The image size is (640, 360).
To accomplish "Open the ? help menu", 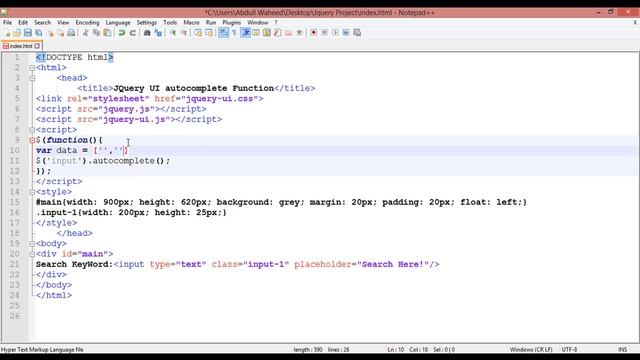I will click(x=276, y=22).
